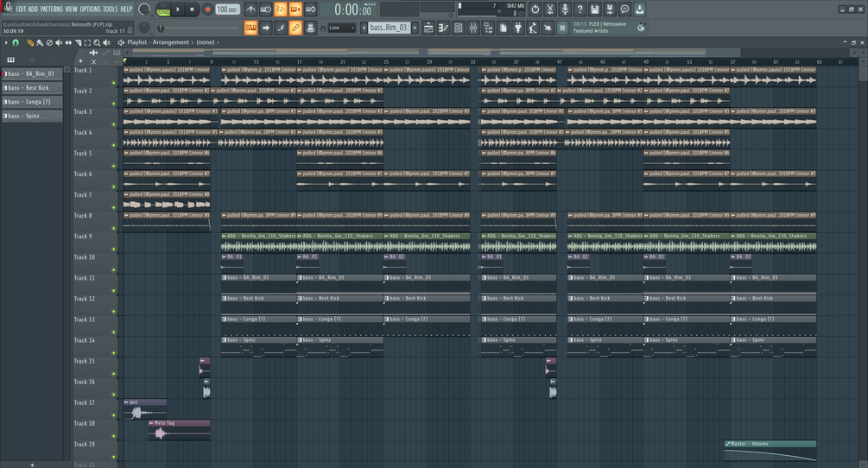
Task: Click the download content library icon
Action: [x=639, y=9]
